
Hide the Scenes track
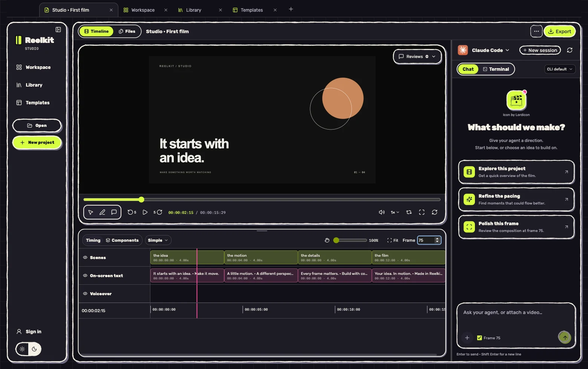(85, 258)
